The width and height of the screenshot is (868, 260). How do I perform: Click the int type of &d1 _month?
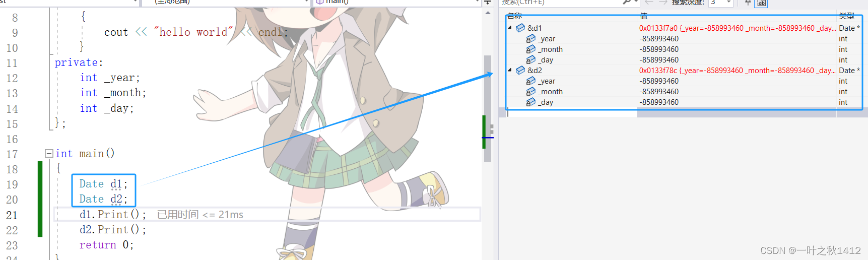(843, 49)
